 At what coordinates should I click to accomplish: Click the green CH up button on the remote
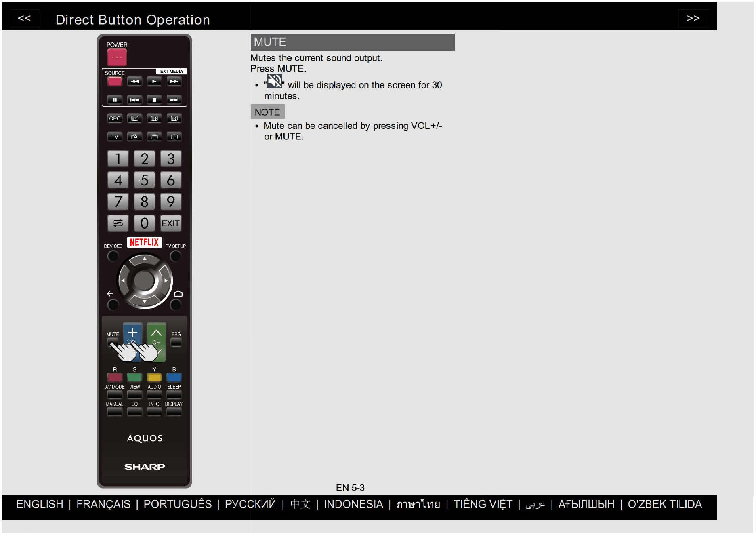point(156,333)
